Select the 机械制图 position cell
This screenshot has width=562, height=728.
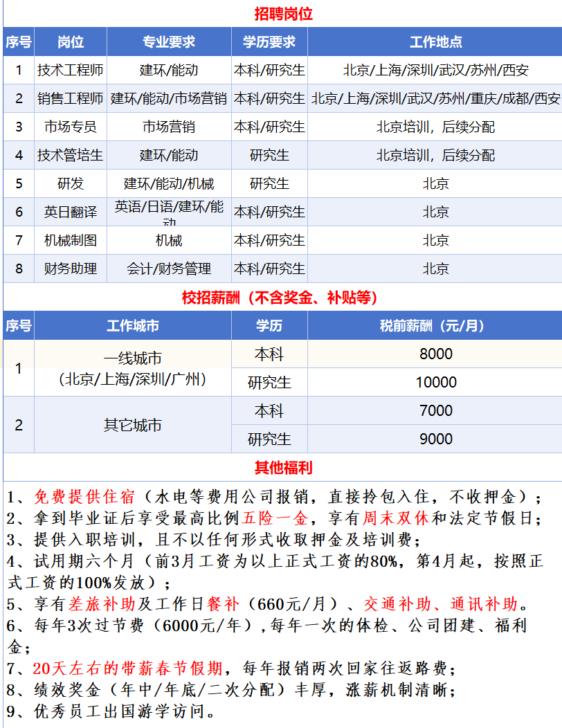pos(71,240)
